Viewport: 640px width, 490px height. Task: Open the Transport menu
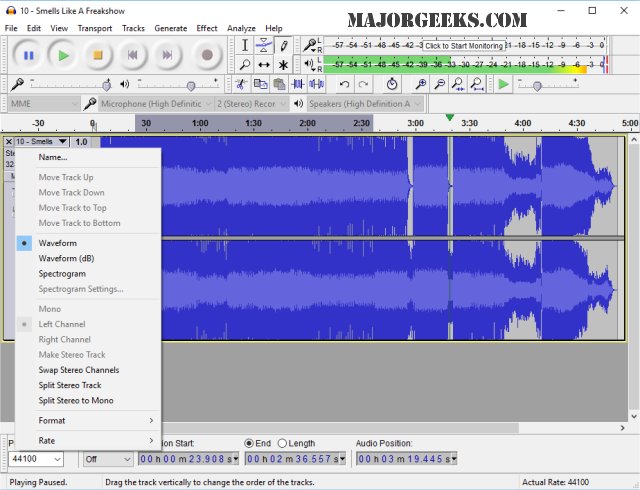95,28
